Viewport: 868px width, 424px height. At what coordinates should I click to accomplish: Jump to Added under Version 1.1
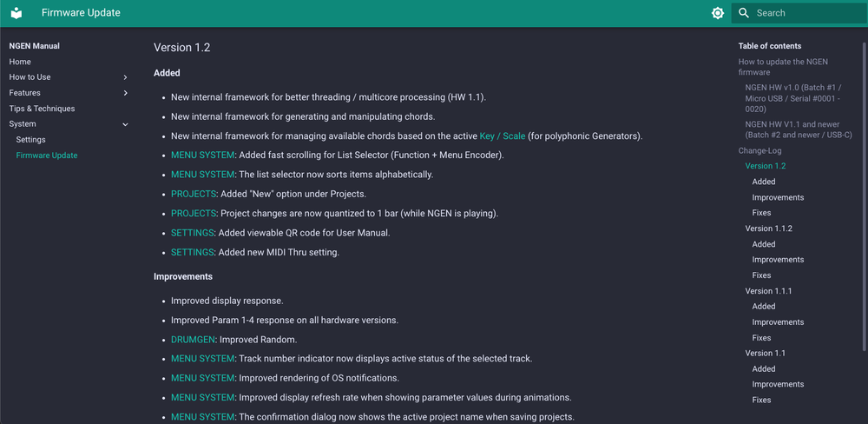[763, 368]
